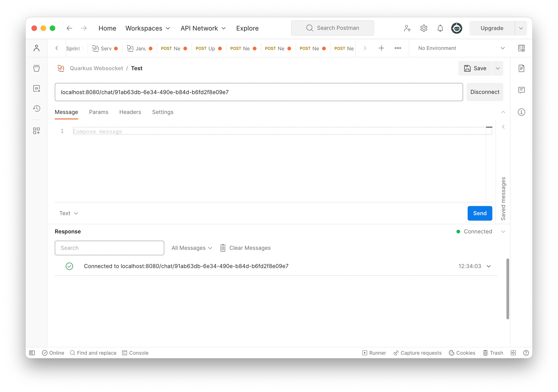The height and width of the screenshot is (392, 558).
Task: Click the trash icon beside Clear Messages
Action: point(223,248)
